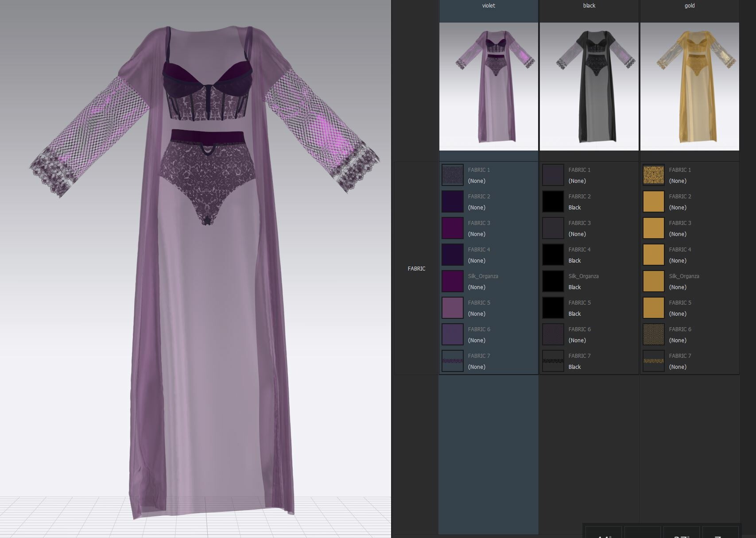
Task: Click "(None)" under gold Silk_Organza
Action: pos(678,287)
